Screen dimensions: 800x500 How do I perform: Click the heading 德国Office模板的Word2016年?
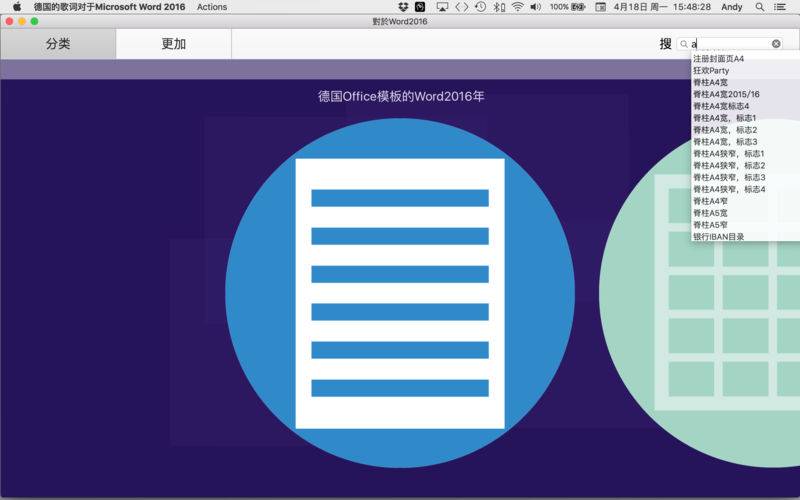[x=401, y=96]
